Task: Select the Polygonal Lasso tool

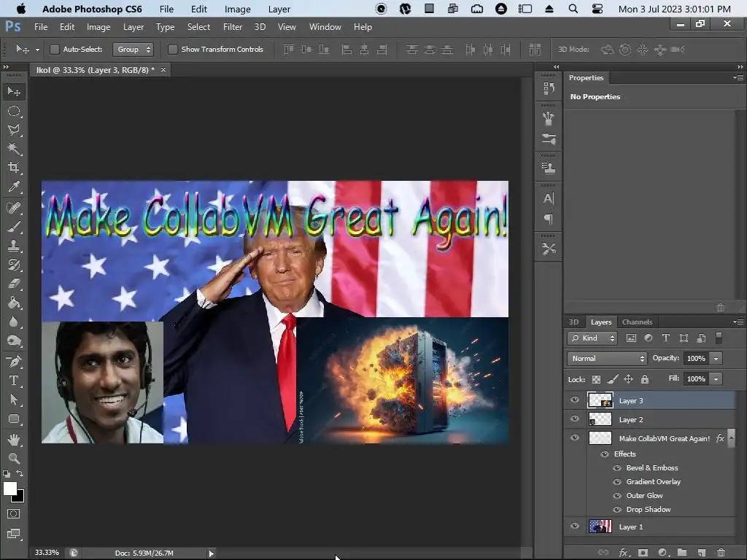Action: (x=14, y=130)
